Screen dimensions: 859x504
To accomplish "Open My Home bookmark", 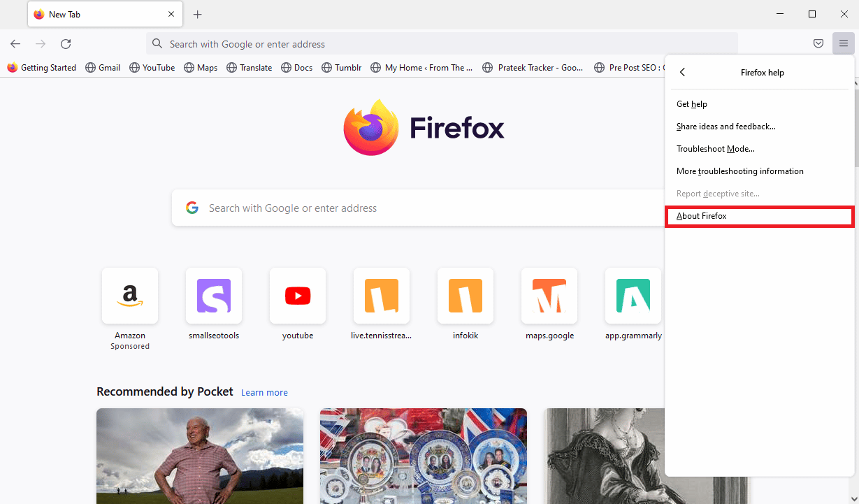I will click(421, 68).
